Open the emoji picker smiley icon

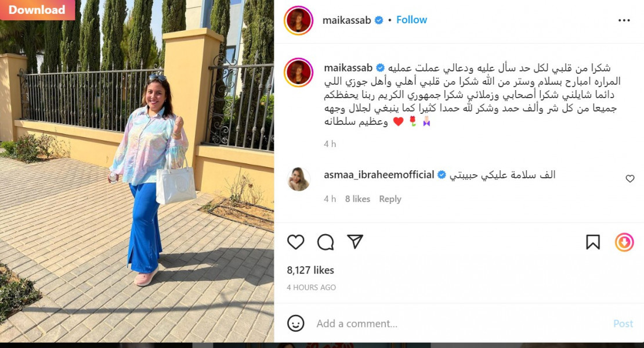click(296, 324)
